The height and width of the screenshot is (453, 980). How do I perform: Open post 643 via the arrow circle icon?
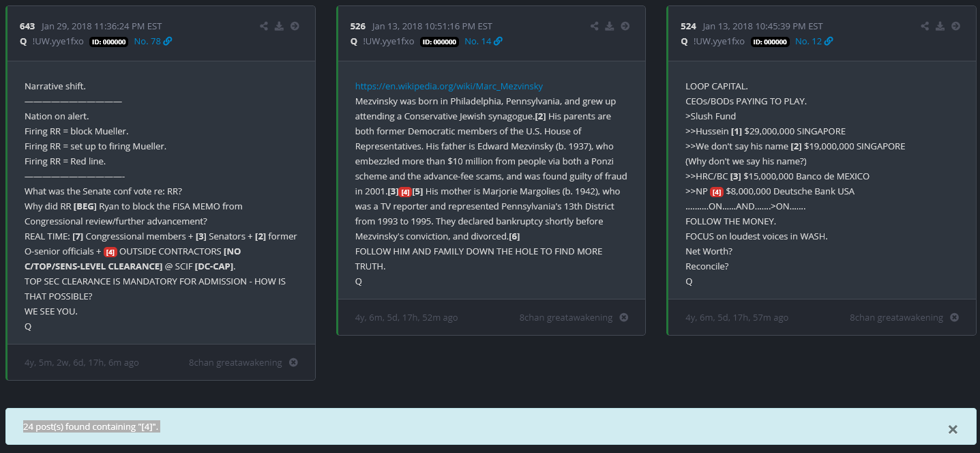tap(295, 27)
